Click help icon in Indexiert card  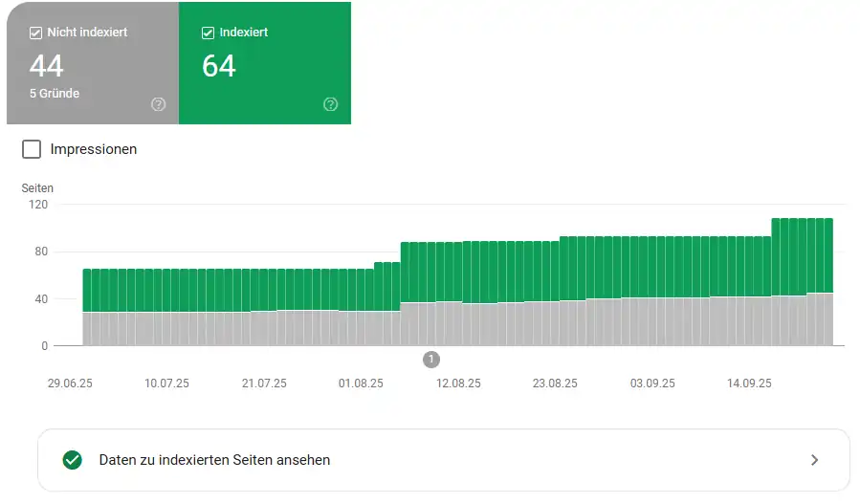tap(331, 104)
